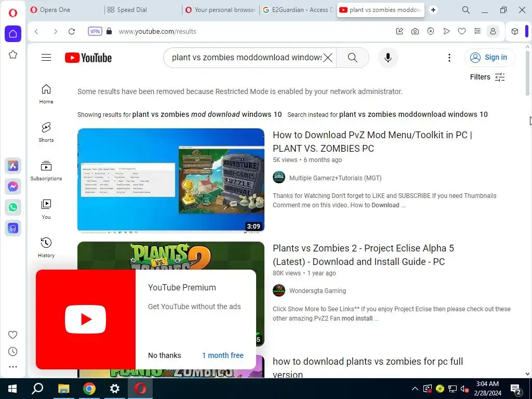
Task: Search open tabs with magnifier icon
Action: pyautogui.click(x=466, y=10)
